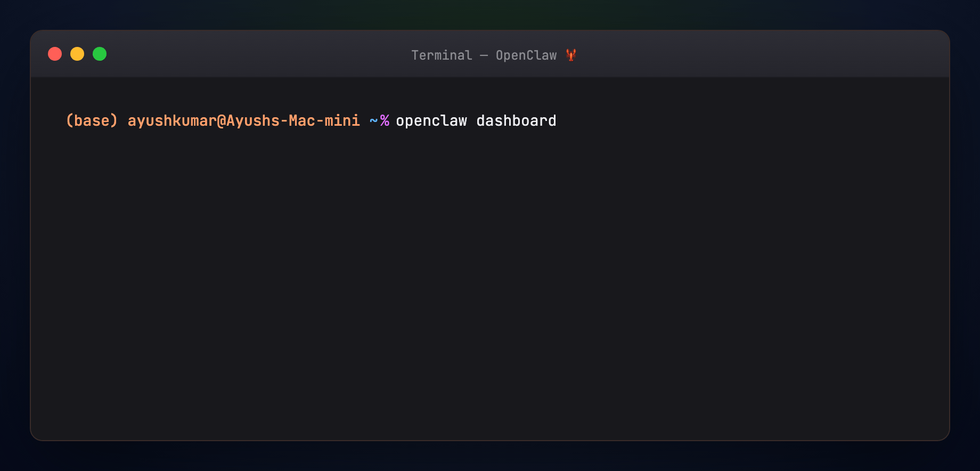Click the word 'openclaw' in the command
Image resolution: width=980 pixels, height=471 pixels.
click(x=431, y=121)
